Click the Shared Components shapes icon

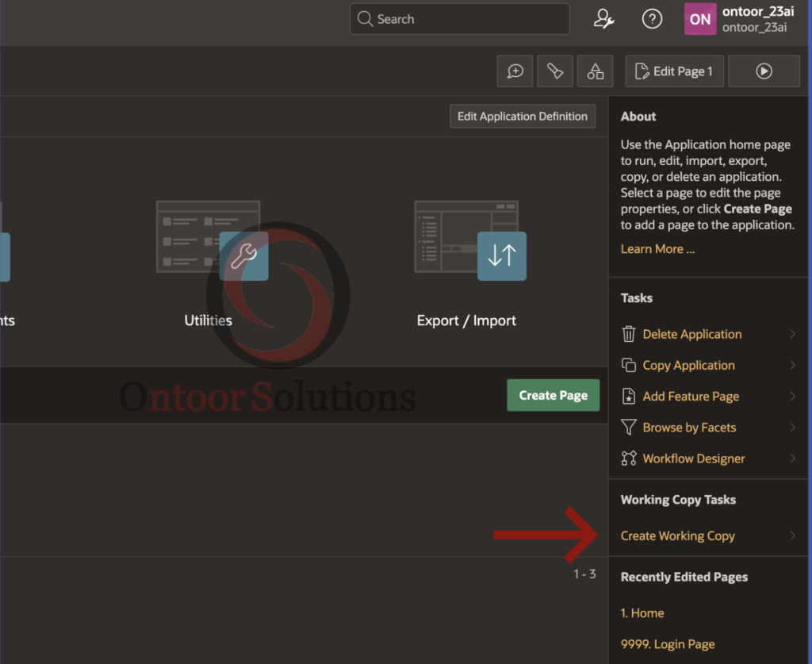pyautogui.click(x=596, y=71)
